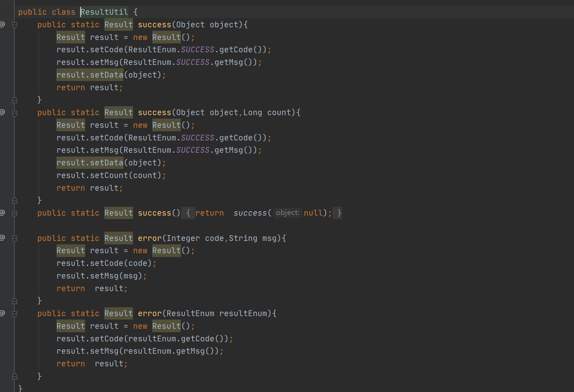574x392 pixels.
Task: Click the class name ResultUtil
Action: (x=104, y=12)
